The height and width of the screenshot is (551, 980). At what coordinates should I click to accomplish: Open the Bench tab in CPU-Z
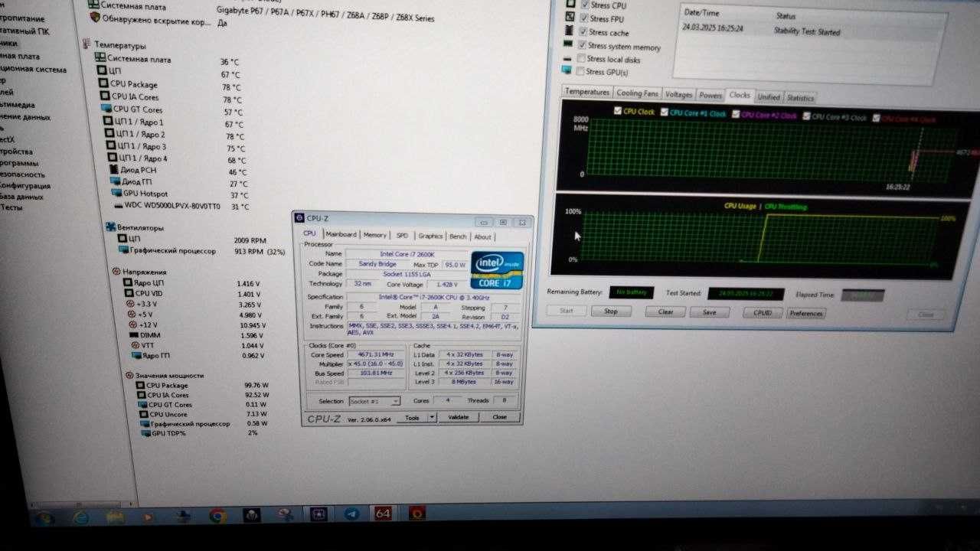[458, 237]
